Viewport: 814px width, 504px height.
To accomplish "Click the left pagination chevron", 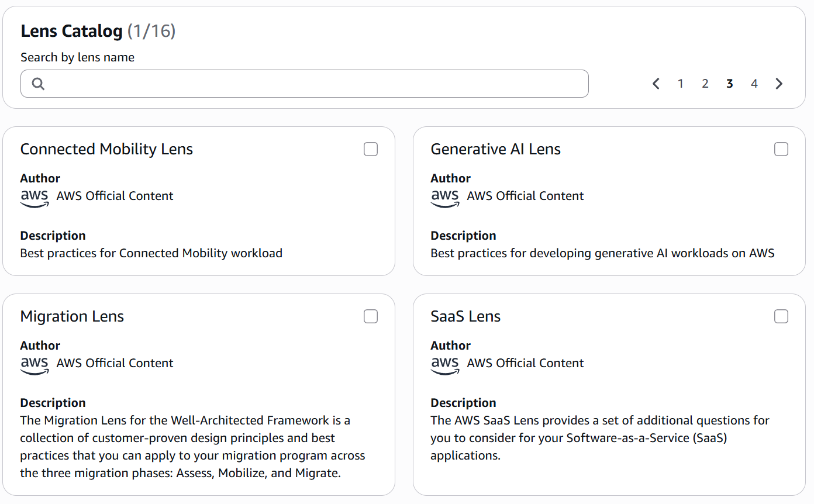I will pos(656,84).
